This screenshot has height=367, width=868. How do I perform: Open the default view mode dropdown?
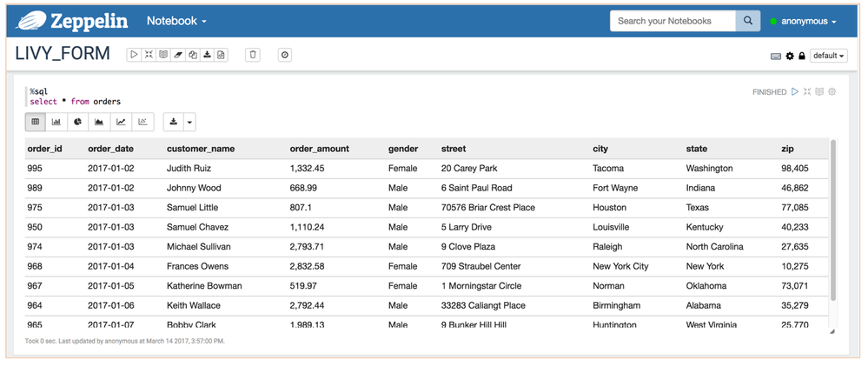[829, 56]
